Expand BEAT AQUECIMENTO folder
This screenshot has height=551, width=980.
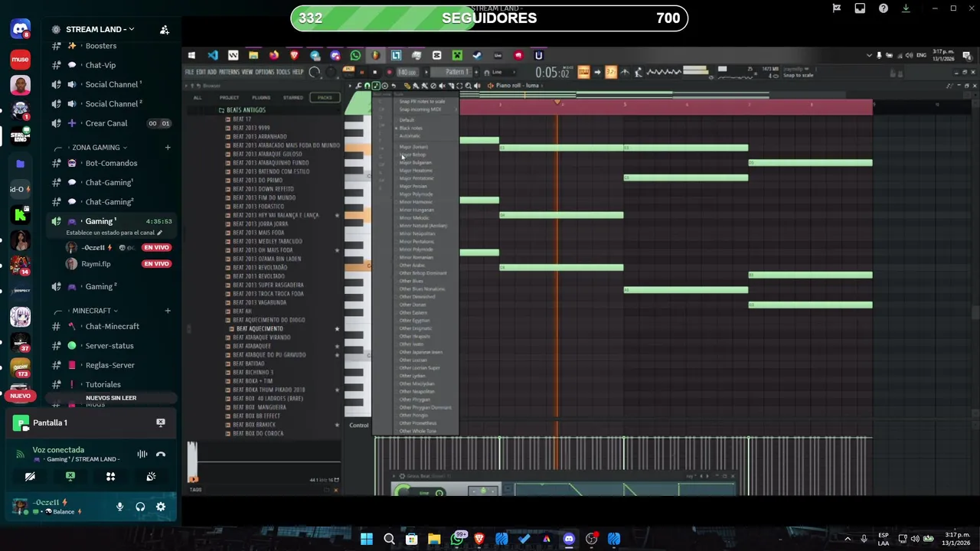point(258,328)
